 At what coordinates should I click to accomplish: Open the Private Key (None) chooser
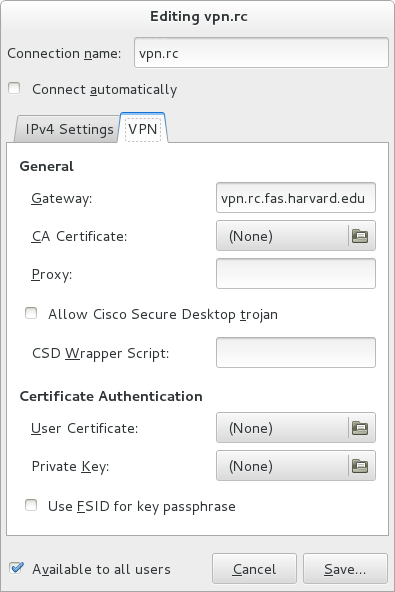[296, 466]
